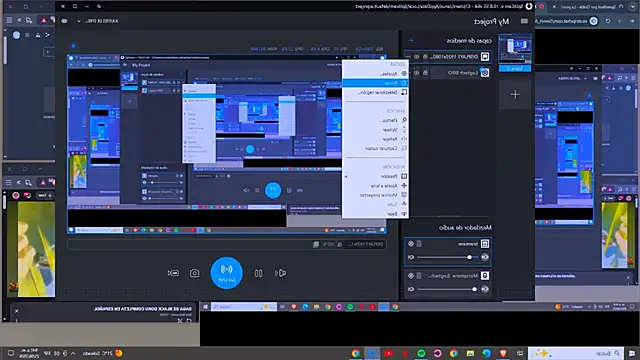Open Spotify green icon on the taskbar
640x360 pixels.
click(421, 353)
